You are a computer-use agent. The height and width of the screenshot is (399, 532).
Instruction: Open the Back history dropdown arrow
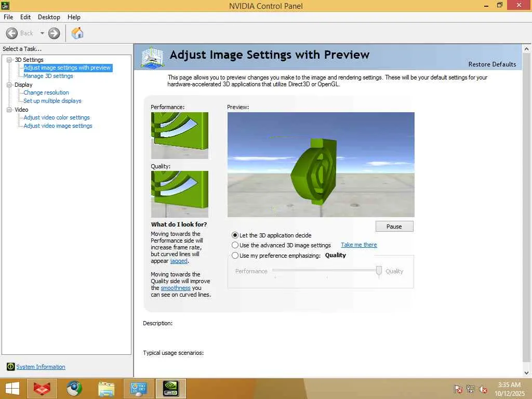coord(42,33)
